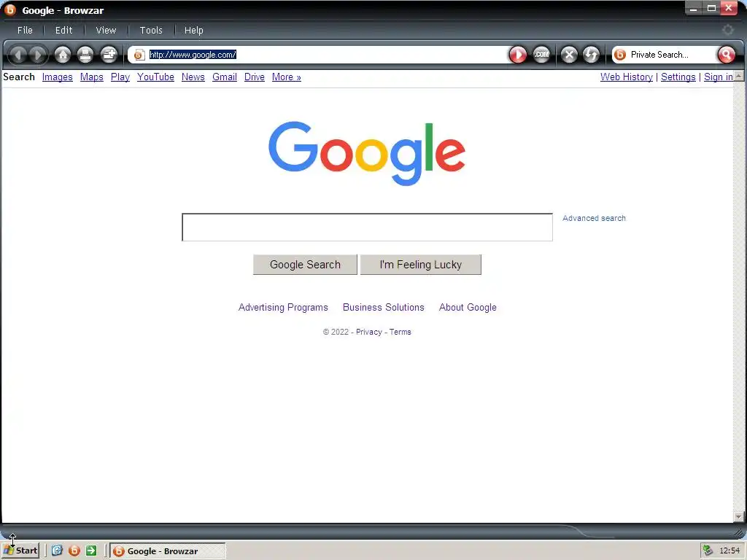Launch Browzar from the quick launch bar
747x560 pixels.
74,551
